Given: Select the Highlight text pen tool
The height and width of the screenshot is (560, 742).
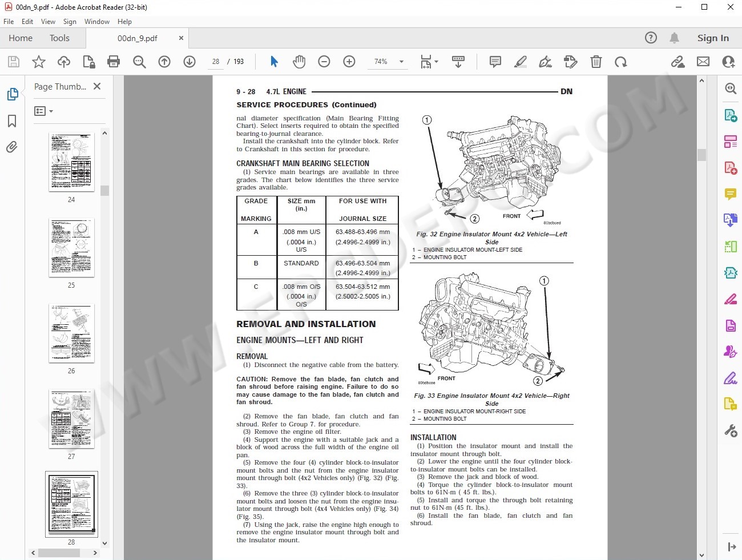Looking at the screenshot, I should pos(521,62).
